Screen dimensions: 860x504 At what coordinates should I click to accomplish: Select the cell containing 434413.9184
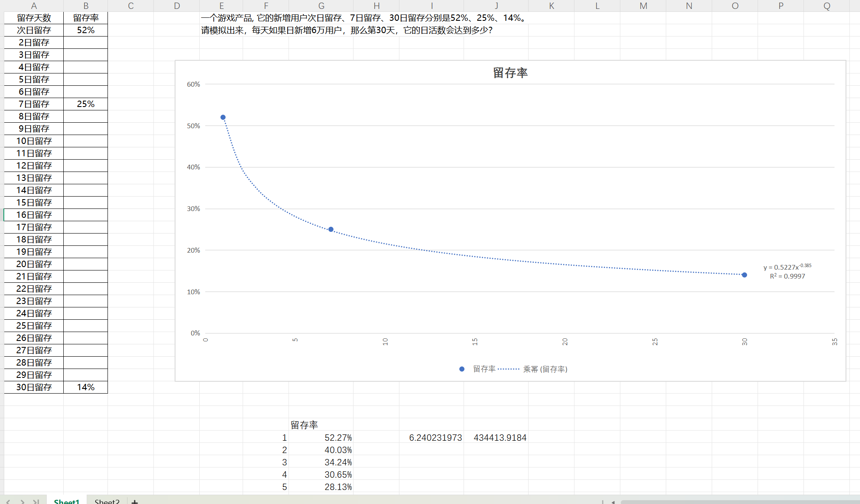pyautogui.click(x=500, y=437)
